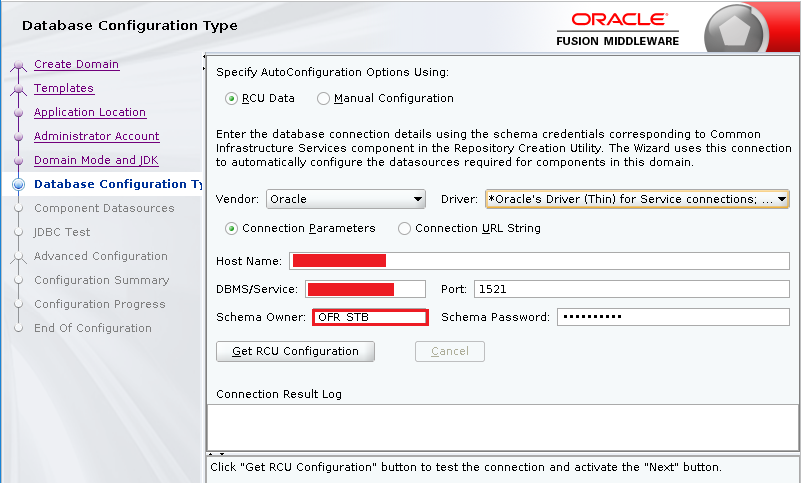Open Domain Mode and JDK step
This screenshot has width=801, height=483.
coord(96,160)
